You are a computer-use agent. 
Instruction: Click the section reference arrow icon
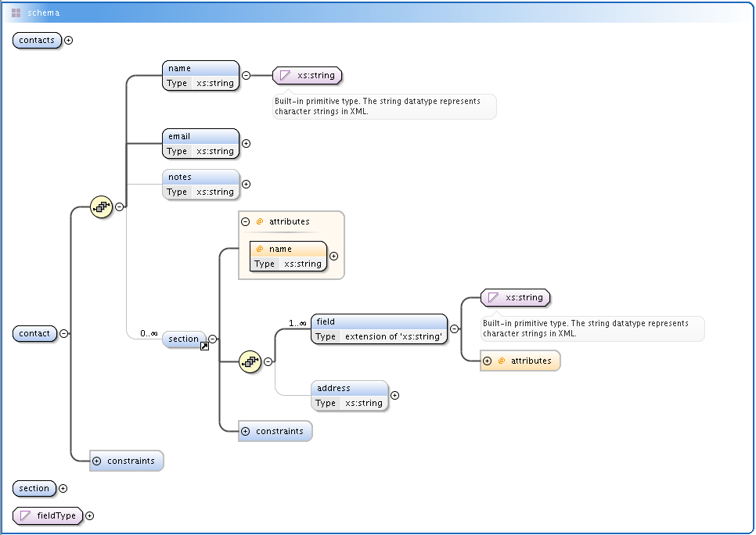204,346
